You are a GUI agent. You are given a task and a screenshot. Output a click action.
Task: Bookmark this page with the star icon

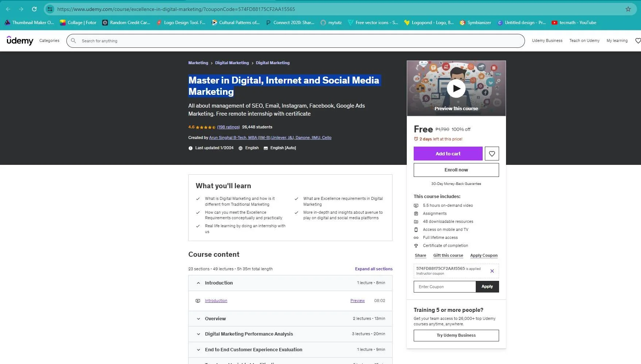(628, 9)
